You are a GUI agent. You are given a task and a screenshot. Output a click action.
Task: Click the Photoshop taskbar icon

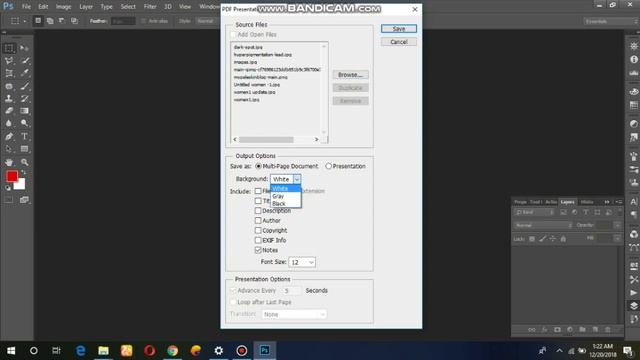[x=264, y=351]
